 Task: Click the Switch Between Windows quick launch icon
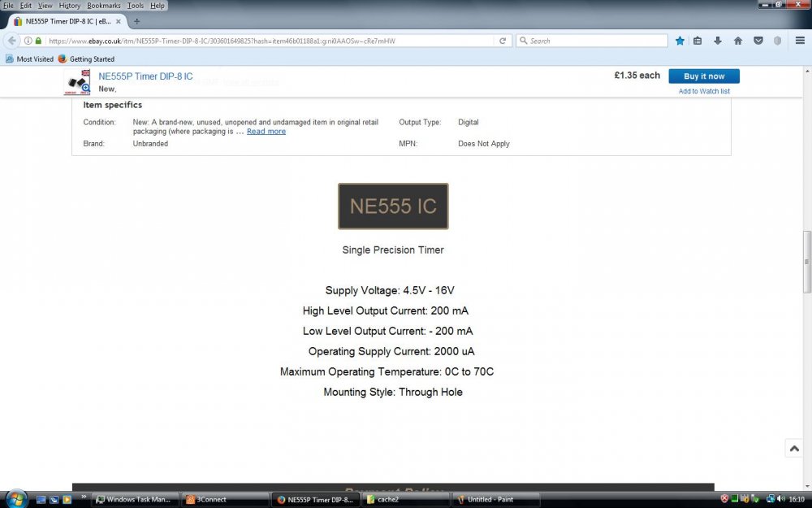tap(54, 500)
